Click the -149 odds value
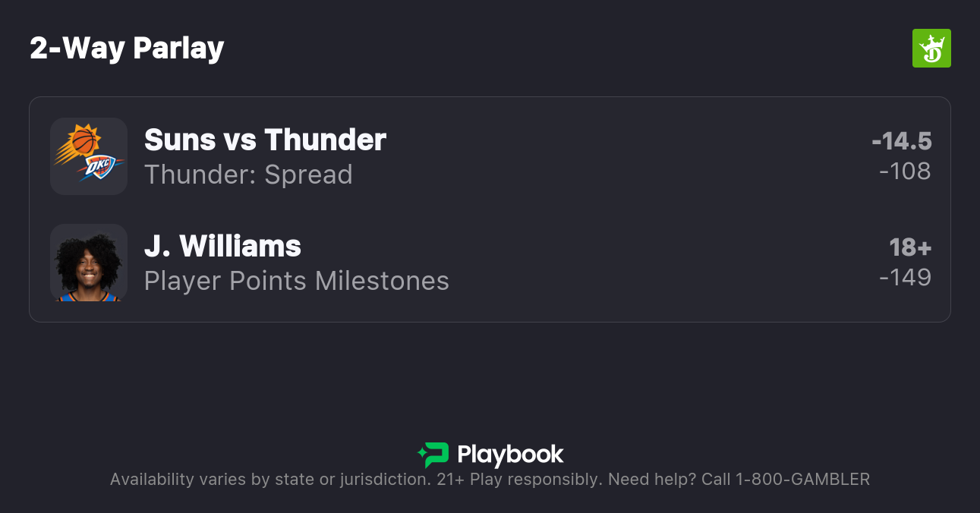 tap(905, 278)
